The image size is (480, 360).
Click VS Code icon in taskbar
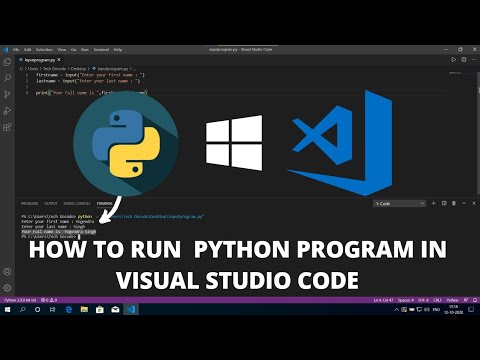tap(131, 310)
